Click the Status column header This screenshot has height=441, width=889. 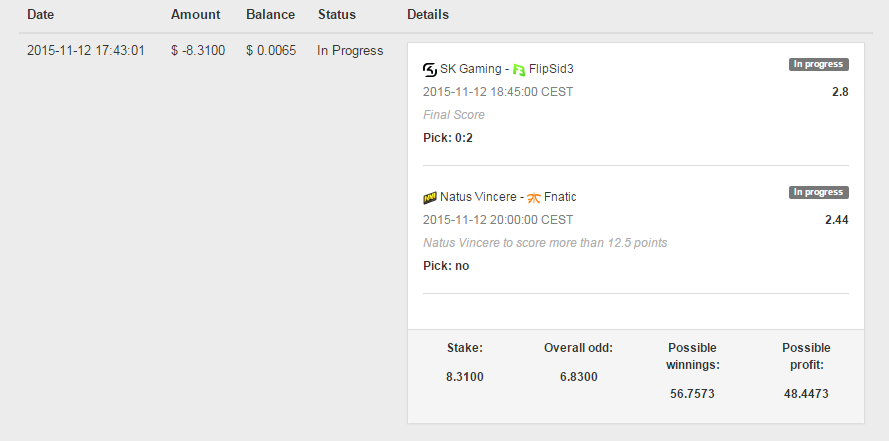click(x=337, y=15)
